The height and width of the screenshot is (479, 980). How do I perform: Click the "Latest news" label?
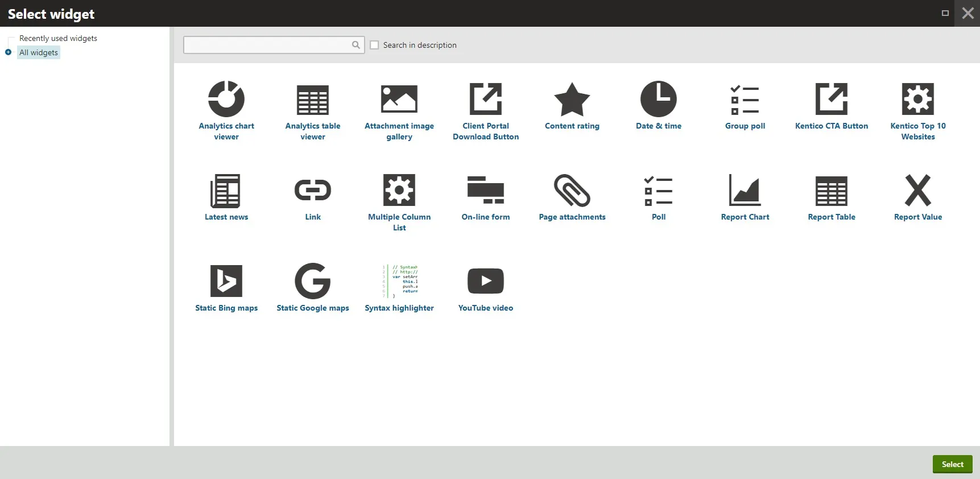(226, 217)
